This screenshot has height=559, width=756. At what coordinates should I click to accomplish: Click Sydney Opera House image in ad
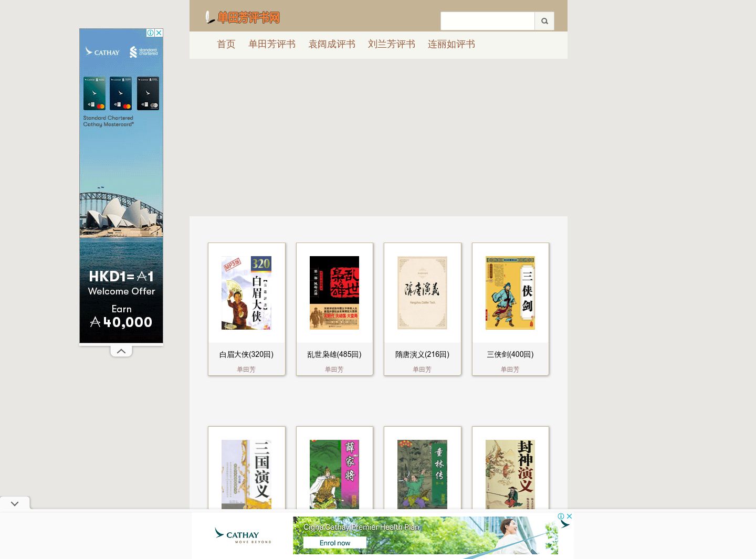[121, 213]
